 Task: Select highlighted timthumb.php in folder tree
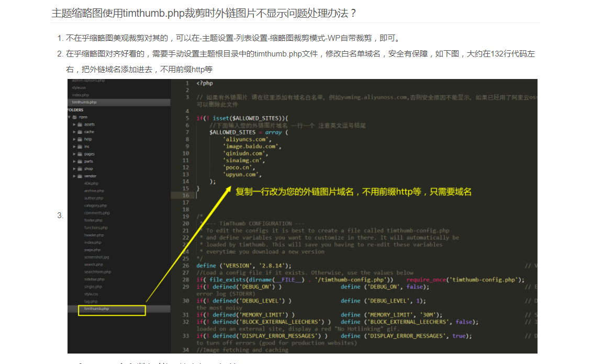click(97, 309)
